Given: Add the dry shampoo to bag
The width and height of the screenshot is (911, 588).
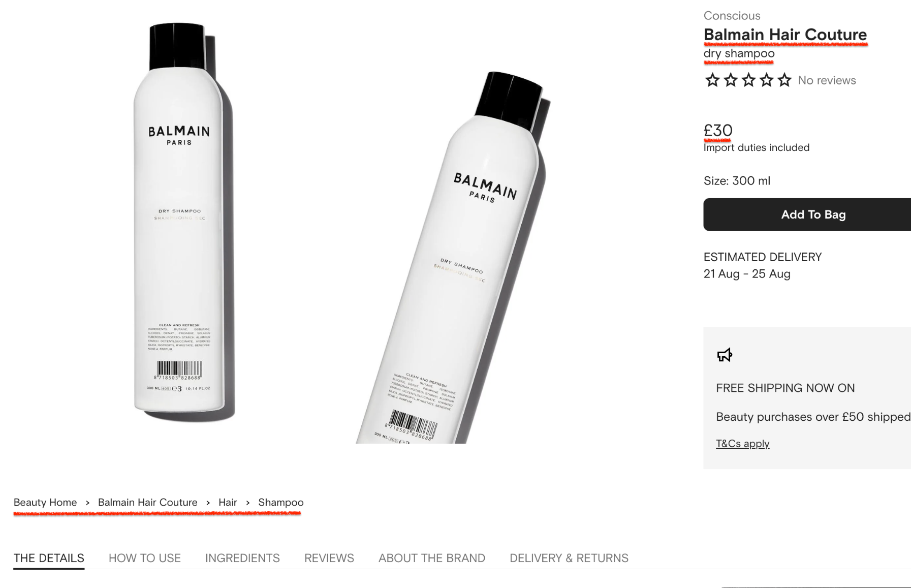Looking at the screenshot, I should pyautogui.click(x=807, y=214).
